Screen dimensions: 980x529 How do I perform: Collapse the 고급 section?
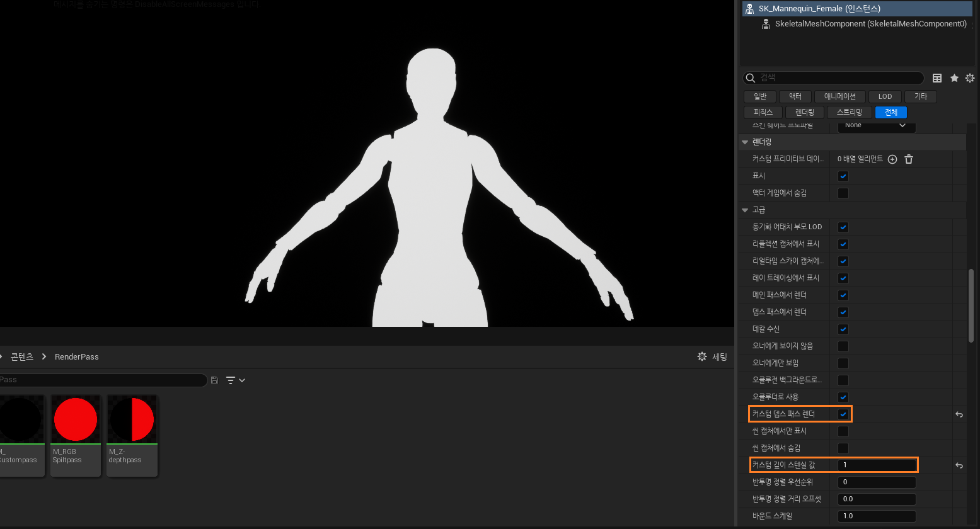(x=746, y=210)
